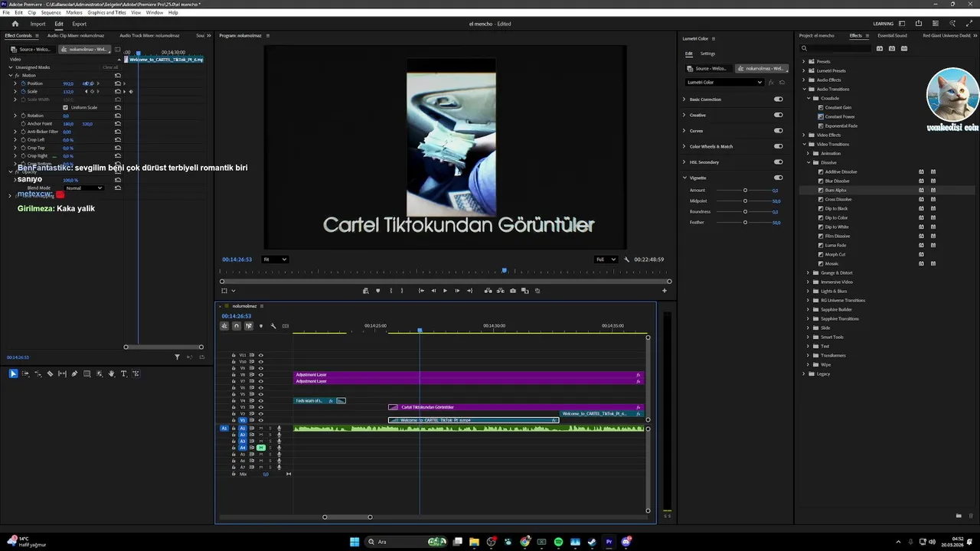This screenshot has height=551, width=980.
Task: Open the Sequence menu
Action: (x=51, y=13)
